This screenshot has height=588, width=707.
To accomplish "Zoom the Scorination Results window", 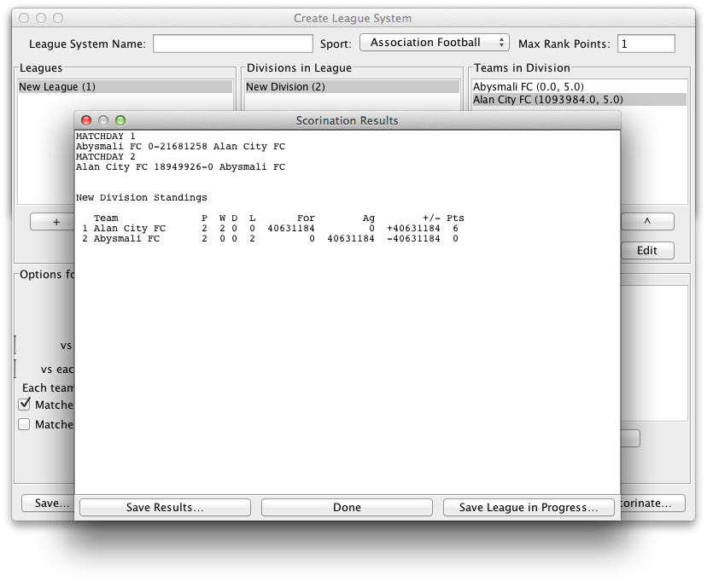I will 120,120.
